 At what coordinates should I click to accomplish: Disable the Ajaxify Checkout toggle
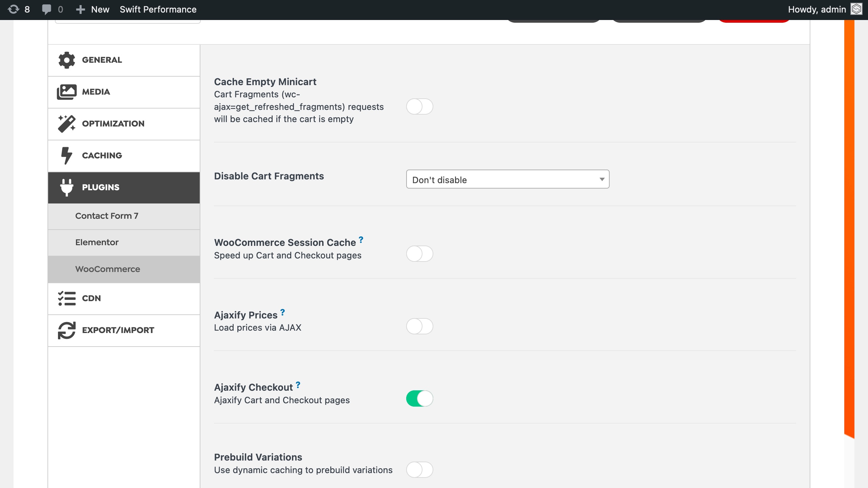click(419, 398)
